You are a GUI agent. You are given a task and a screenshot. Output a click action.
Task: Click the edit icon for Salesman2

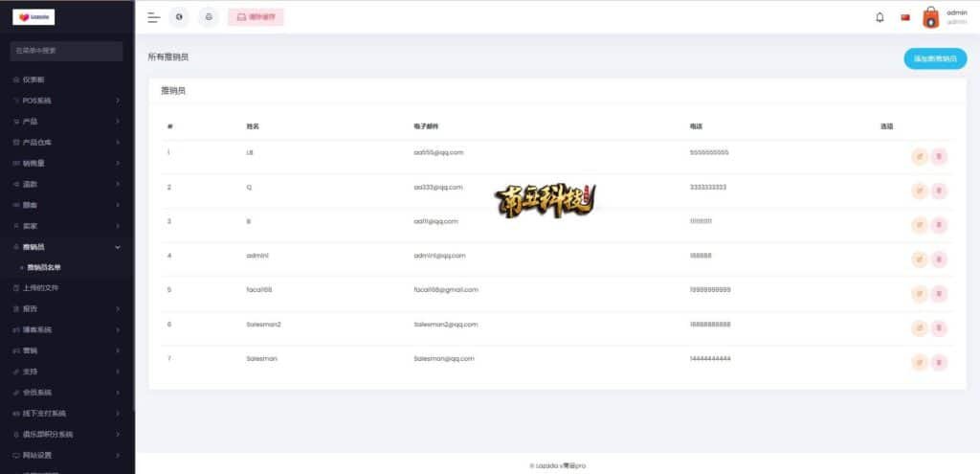click(x=919, y=327)
